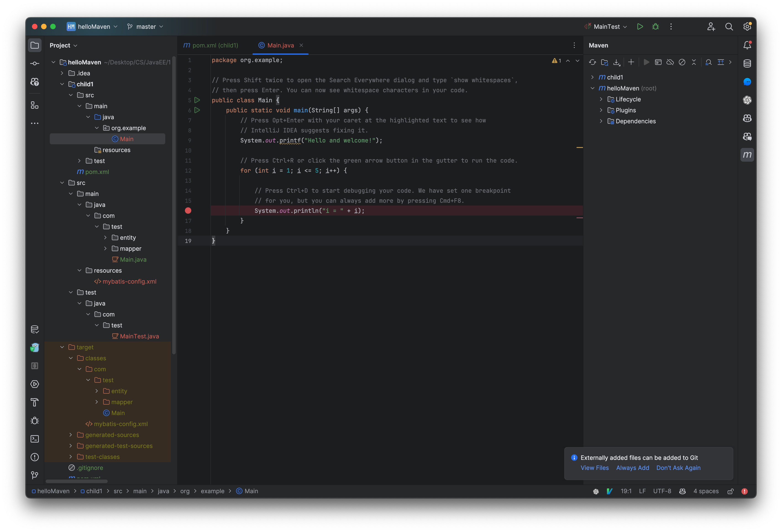Execute a Maven goal from the toolbar
782x532 pixels.
659,62
